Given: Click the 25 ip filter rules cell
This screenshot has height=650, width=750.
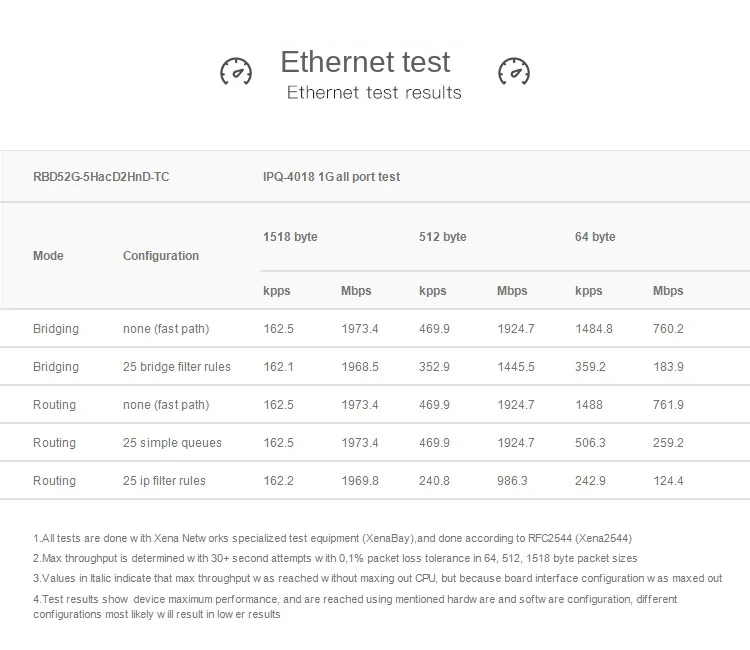Looking at the screenshot, I should pyautogui.click(x=164, y=481).
